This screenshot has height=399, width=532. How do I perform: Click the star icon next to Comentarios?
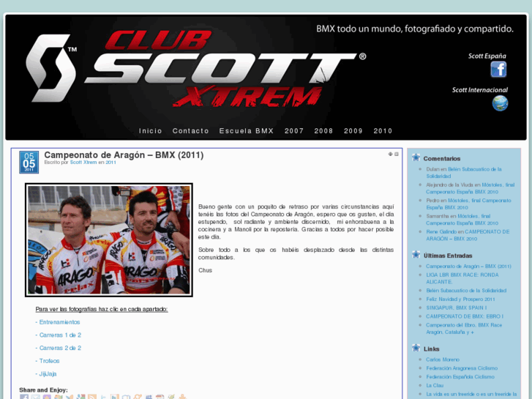point(416,157)
